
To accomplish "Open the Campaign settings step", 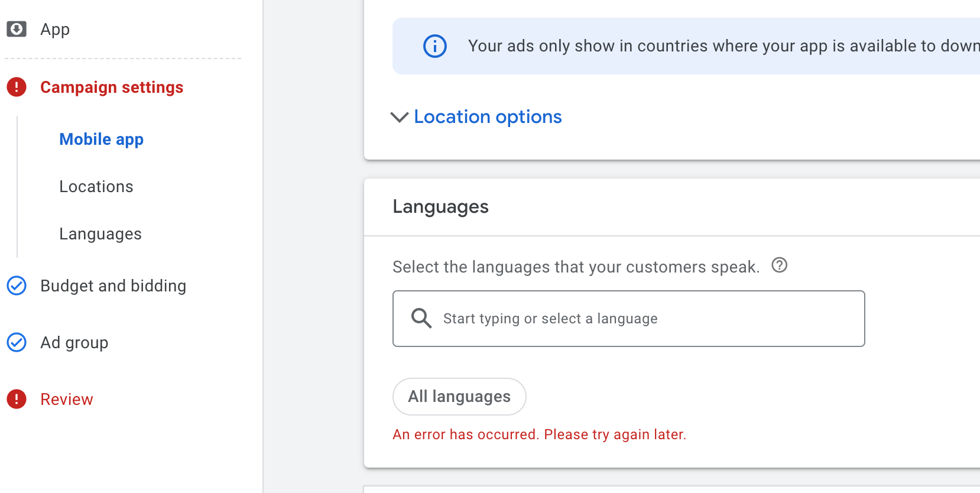I will (x=112, y=87).
